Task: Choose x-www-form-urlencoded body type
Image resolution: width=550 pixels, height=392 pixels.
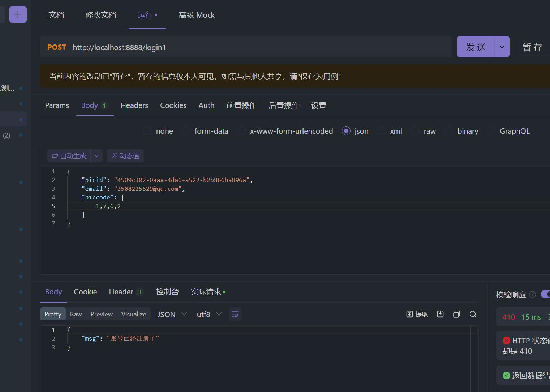Action: click(241, 131)
